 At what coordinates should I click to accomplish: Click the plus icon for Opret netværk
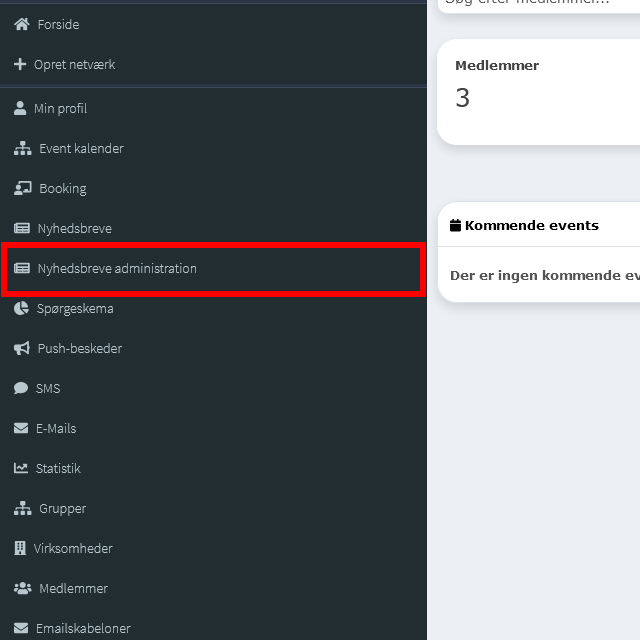20,64
